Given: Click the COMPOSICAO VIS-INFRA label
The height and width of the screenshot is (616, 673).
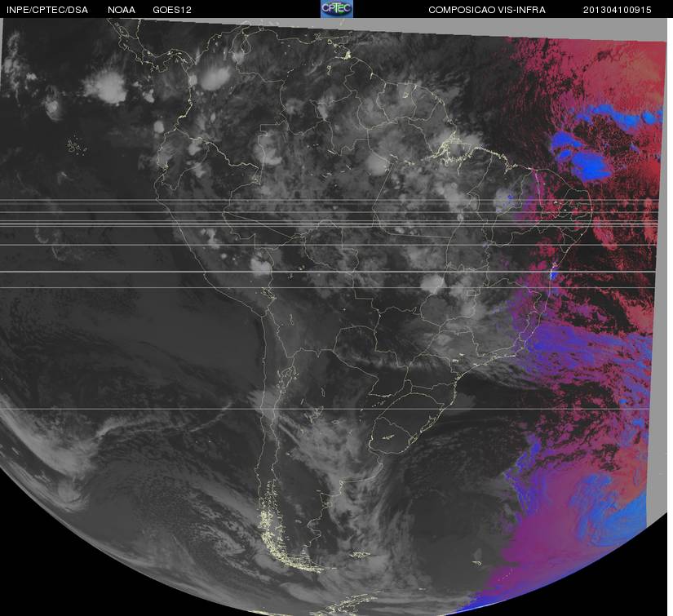Looking at the screenshot, I should (487, 10).
